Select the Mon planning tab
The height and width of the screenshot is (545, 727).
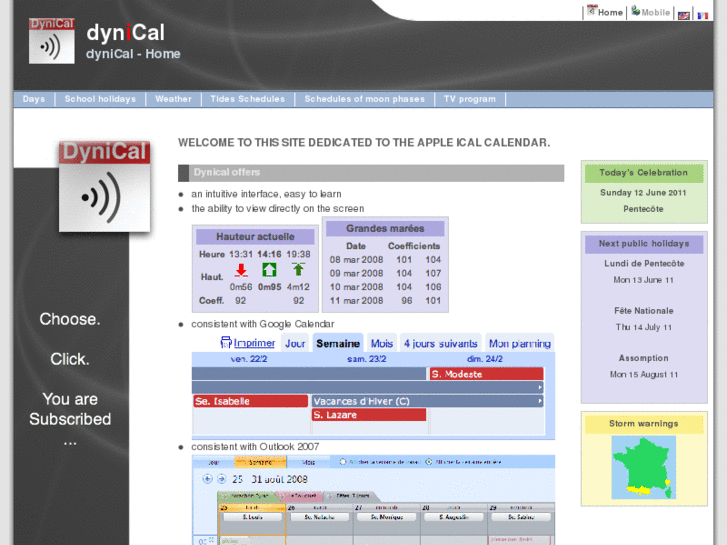click(520, 343)
